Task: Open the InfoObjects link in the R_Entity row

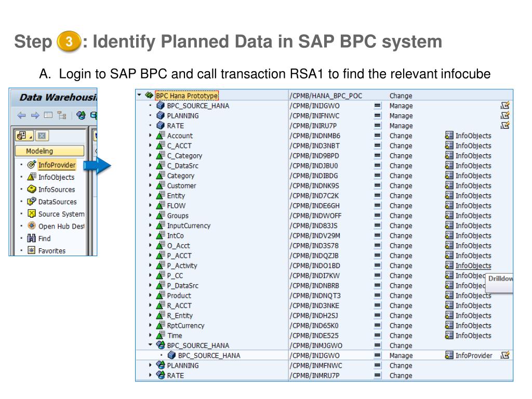Action: click(473, 315)
